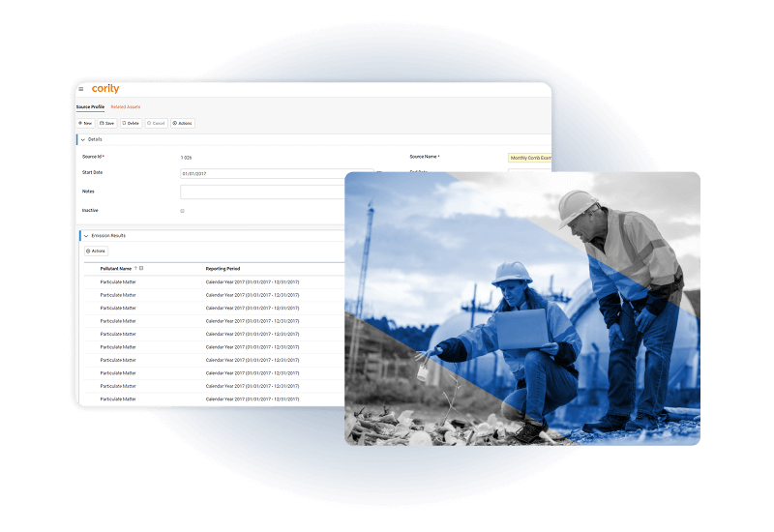Click the New button in toolbar
The width and height of the screenshot is (774, 532).
(85, 123)
